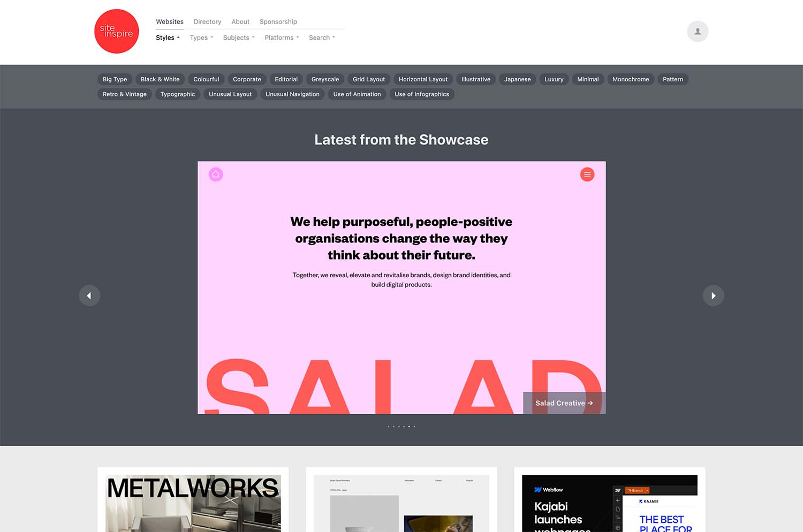Screen dimensions: 803x532
Task: Open the Salad Creative link
Action: point(564,403)
